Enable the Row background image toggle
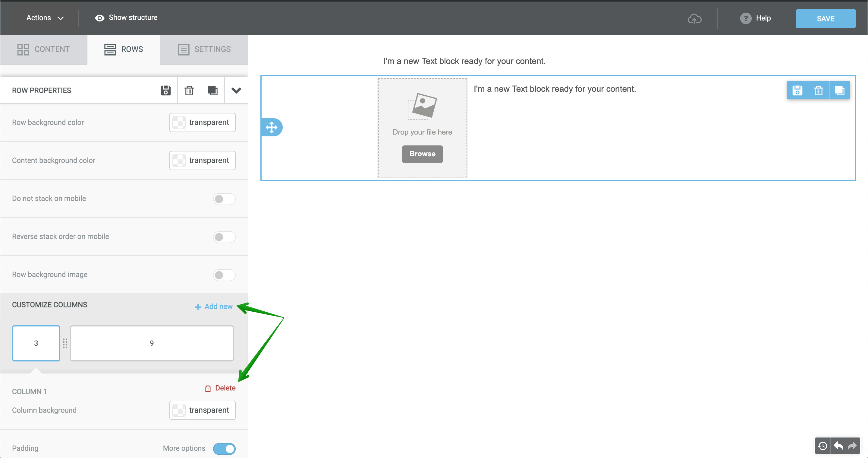 pos(224,274)
